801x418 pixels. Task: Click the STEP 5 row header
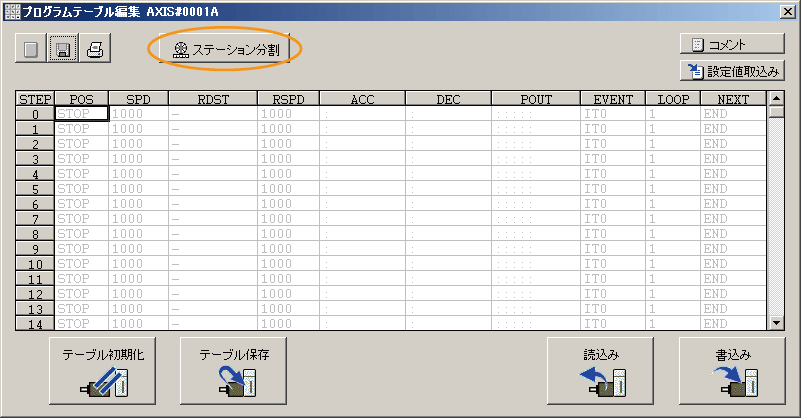tap(35, 189)
